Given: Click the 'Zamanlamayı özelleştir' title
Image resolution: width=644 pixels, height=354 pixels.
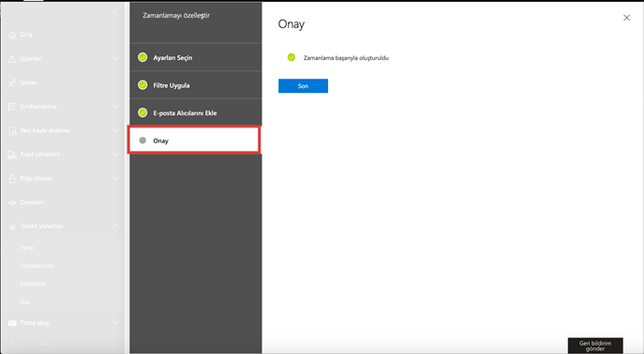Looking at the screenshot, I should [176, 16].
